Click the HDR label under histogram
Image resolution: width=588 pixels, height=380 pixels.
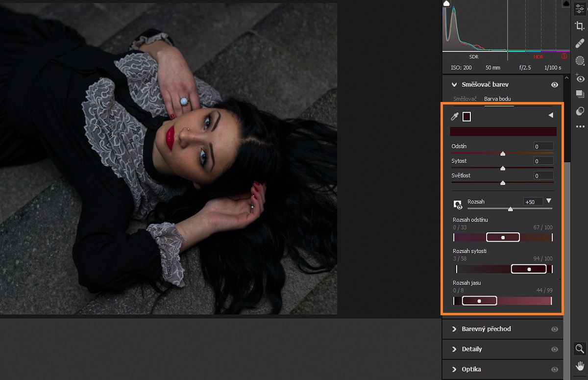(x=538, y=57)
